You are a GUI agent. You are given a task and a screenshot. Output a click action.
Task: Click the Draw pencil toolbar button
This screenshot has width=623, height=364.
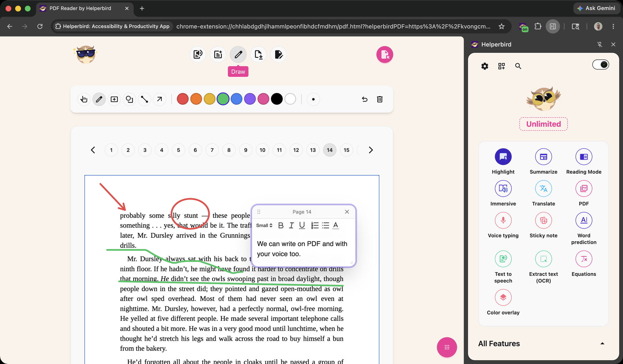click(238, 54)
